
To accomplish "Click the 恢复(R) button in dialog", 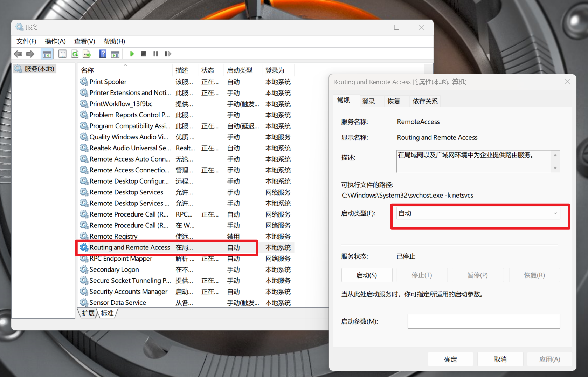I will [534, 275].
